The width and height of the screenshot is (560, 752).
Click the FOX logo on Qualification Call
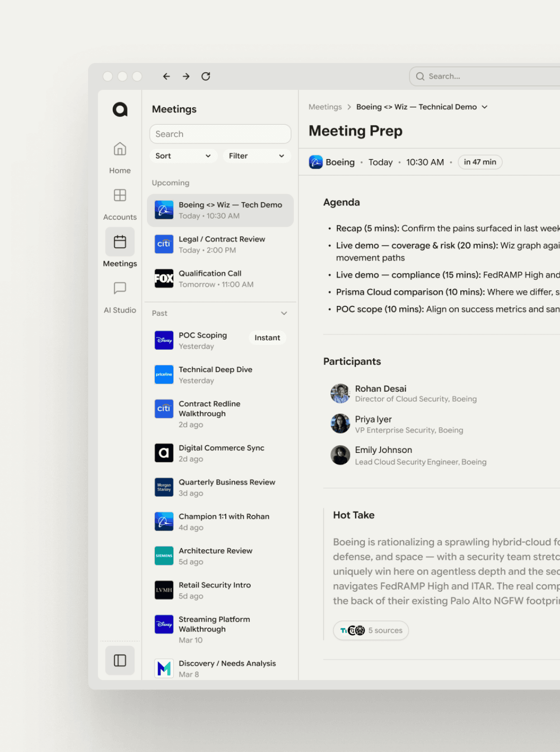[x=164, y=279]
